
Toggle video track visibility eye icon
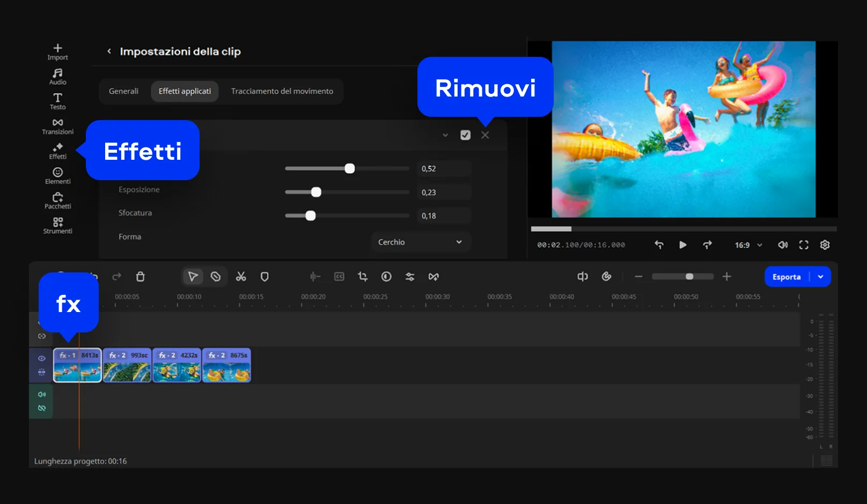click(41, 358)
